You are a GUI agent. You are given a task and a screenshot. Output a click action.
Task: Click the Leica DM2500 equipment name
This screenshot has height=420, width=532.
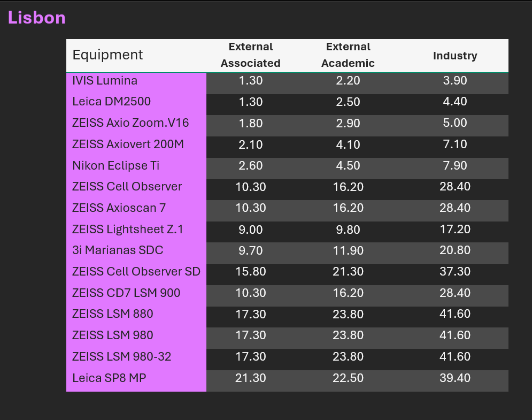[x=111, y=102]
